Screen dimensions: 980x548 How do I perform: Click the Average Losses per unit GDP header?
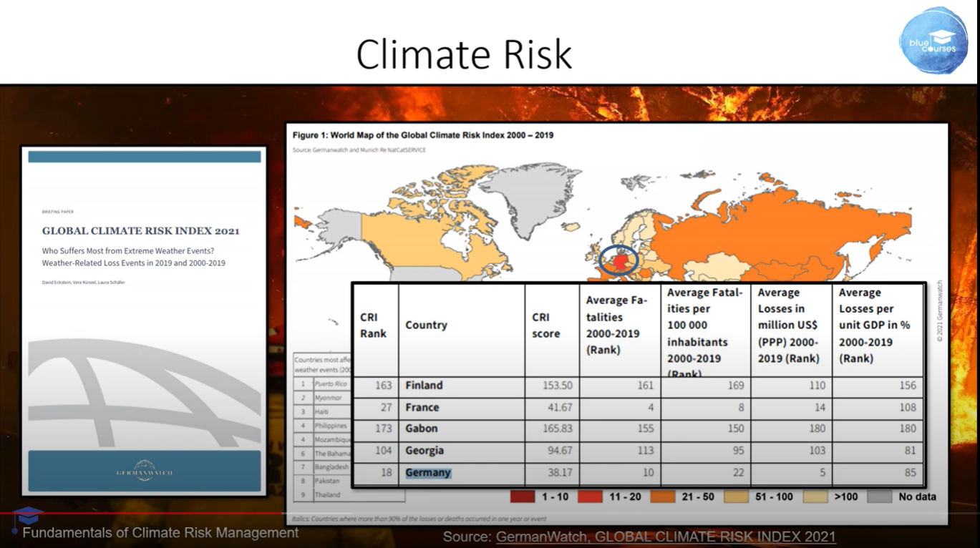point(874,325)
